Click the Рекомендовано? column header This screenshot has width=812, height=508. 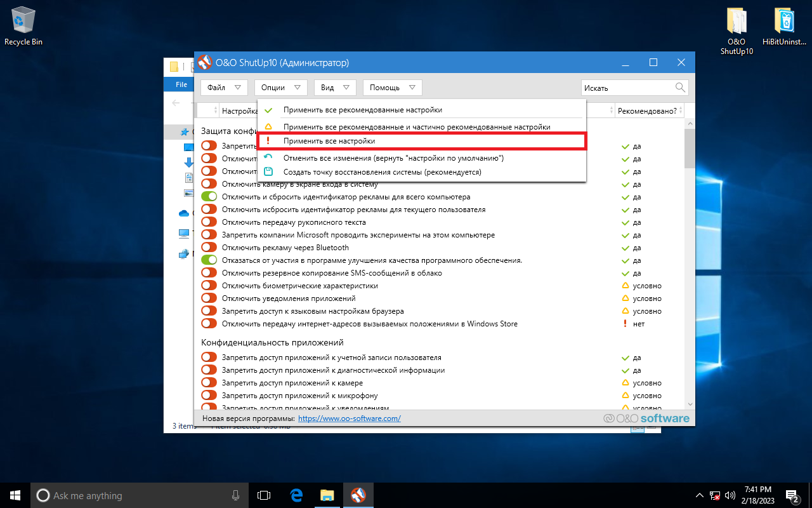pos(650,110)
